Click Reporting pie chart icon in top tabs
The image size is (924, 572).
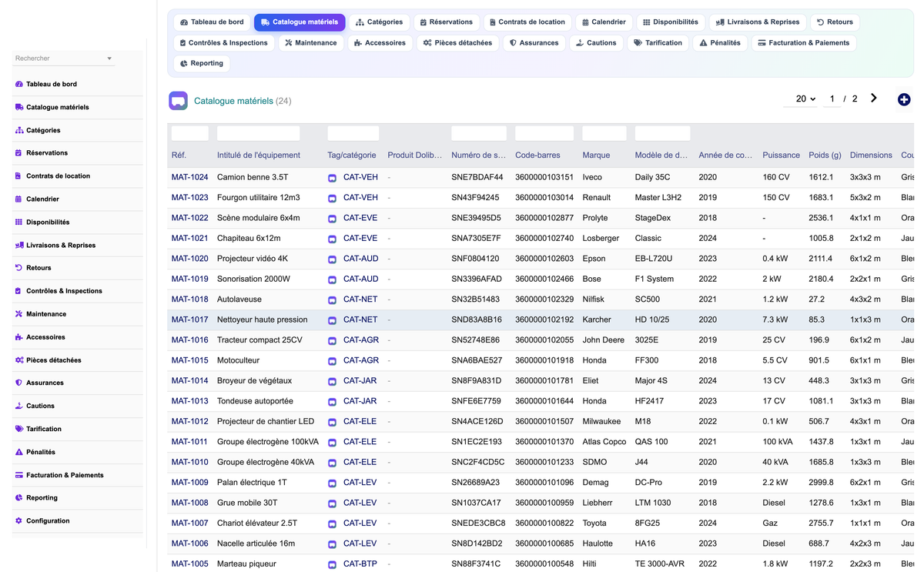click(x=184, y=64)
